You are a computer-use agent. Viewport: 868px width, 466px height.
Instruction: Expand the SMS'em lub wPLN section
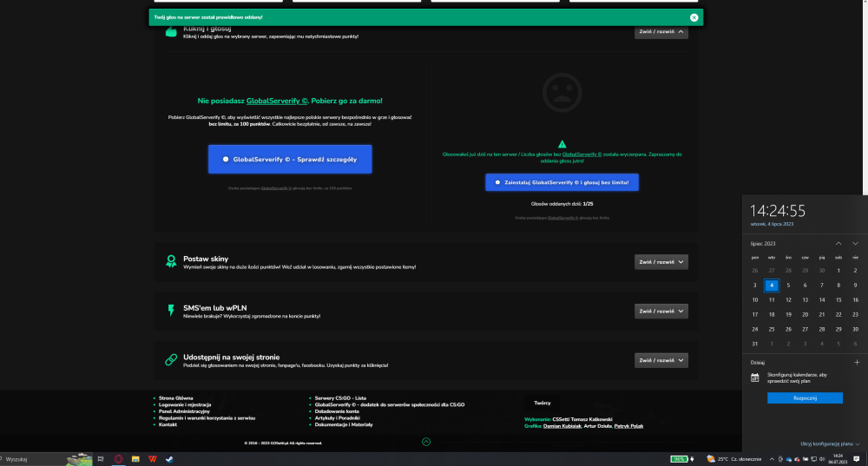[661, 311]
